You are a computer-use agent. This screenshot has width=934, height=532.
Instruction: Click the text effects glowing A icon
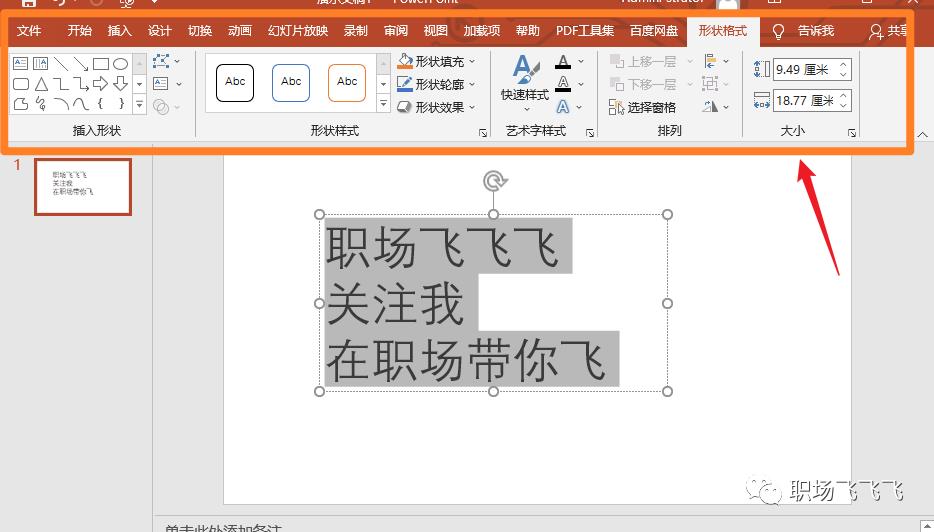564,107
